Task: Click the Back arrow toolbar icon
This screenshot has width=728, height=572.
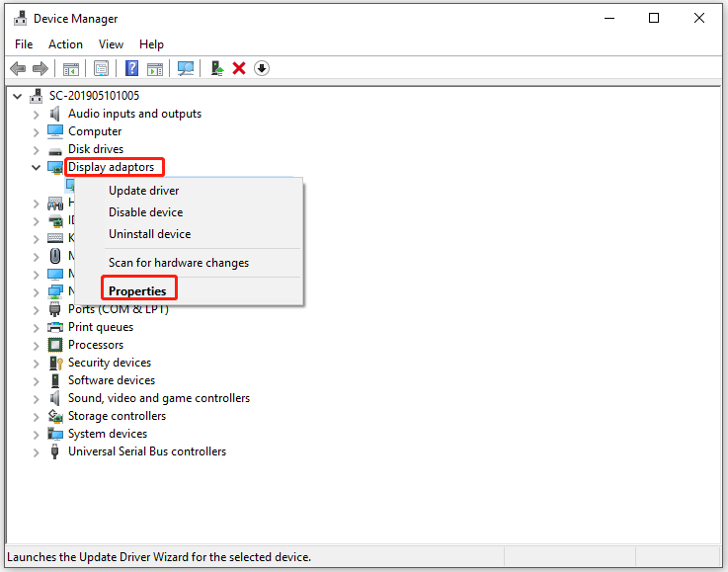Action: click(x=18, y=69)
